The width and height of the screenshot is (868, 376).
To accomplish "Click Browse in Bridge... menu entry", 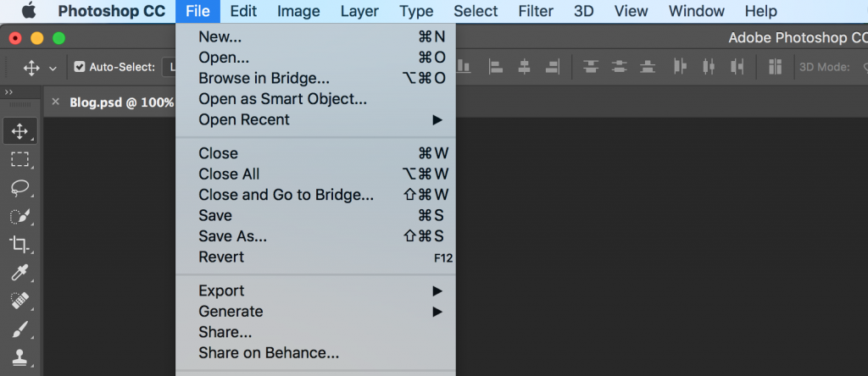I will click(264, 79).
